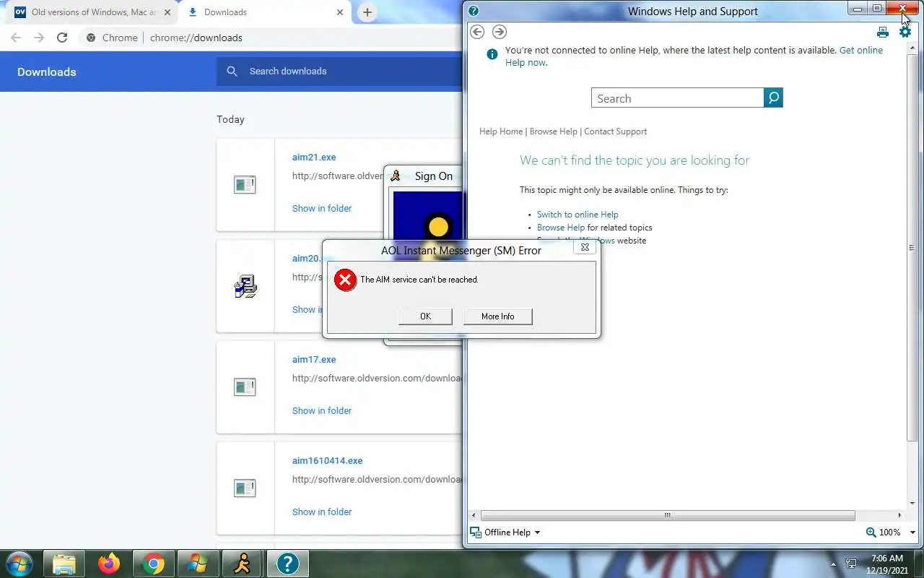Click the aim21.exe file icon
Screen dimensions: 924x578
pyautogui.click(x=245, y=185)
